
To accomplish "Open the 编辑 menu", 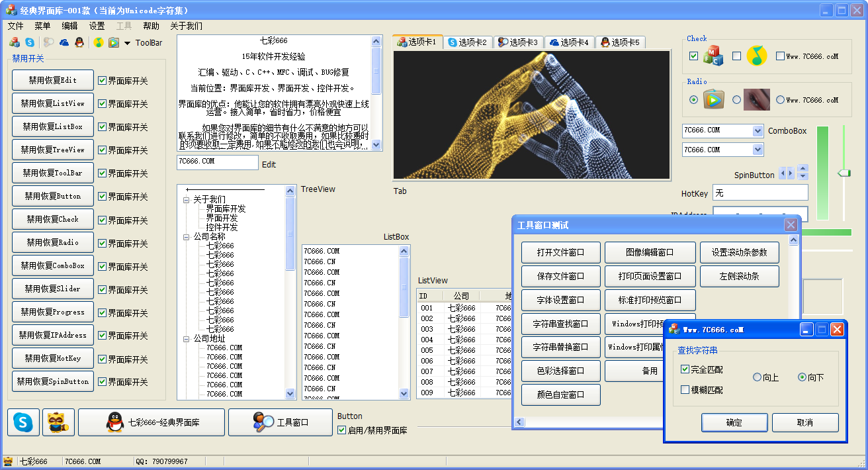I will (x=69, y=26).
